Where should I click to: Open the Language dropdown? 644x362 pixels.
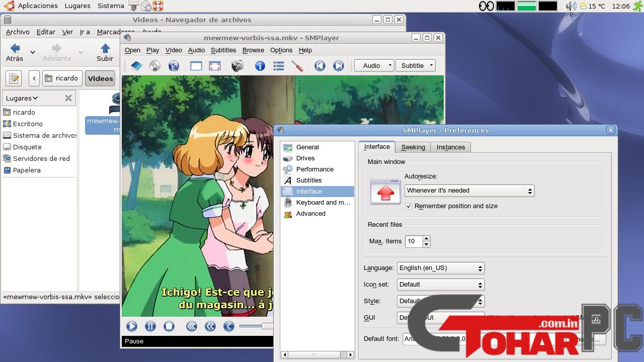click(441, 268)
